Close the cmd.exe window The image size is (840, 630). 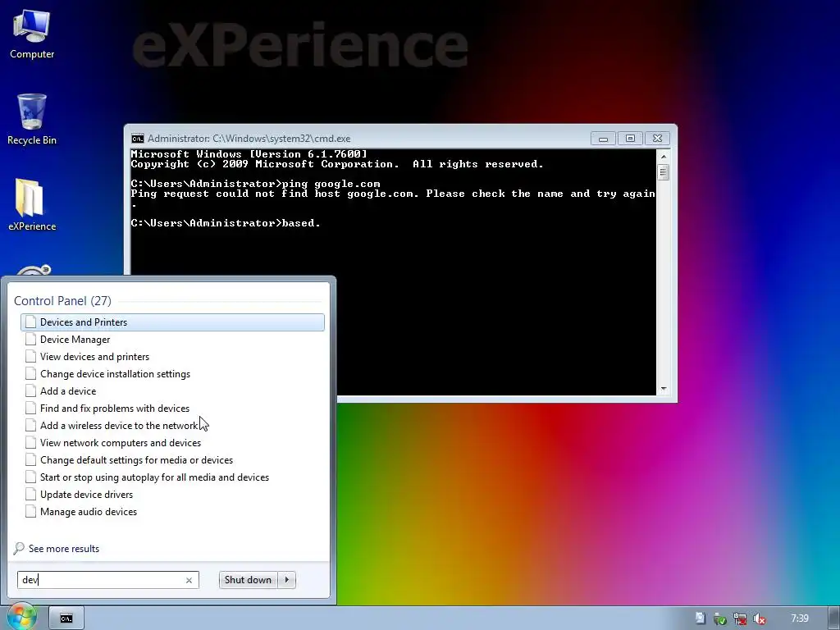(657, 139)
